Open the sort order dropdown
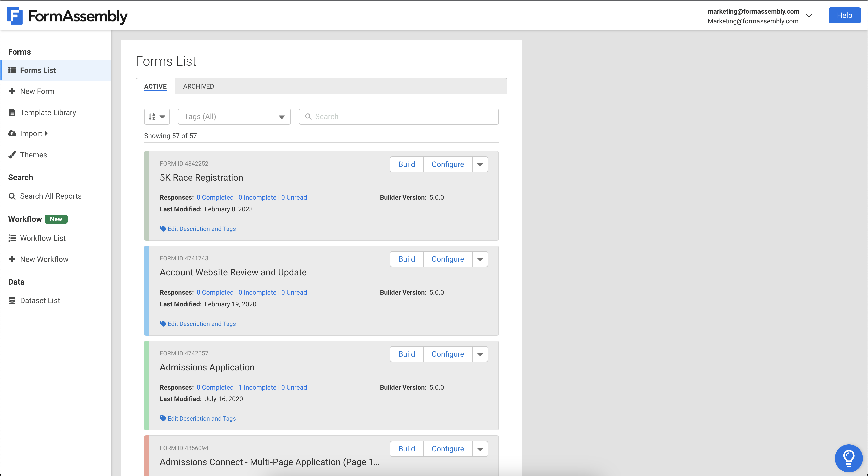868x476 pixels. click(157, 117)
